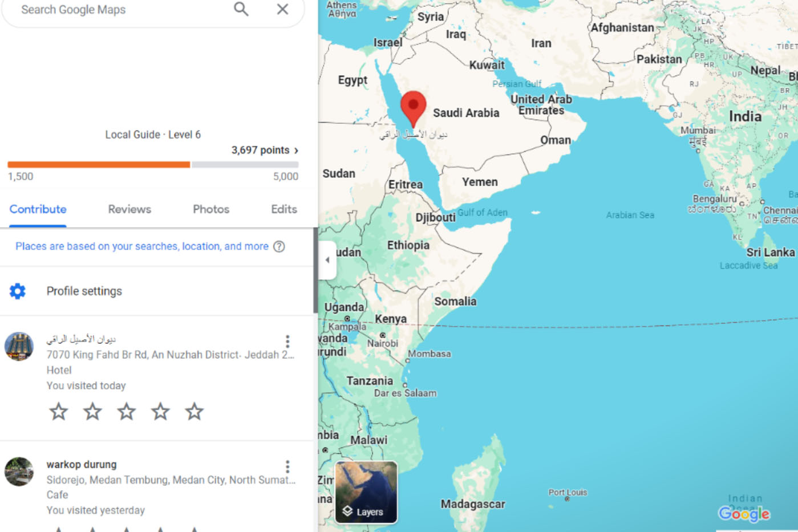Click the Kampala city marker

[x=347, y=319]
